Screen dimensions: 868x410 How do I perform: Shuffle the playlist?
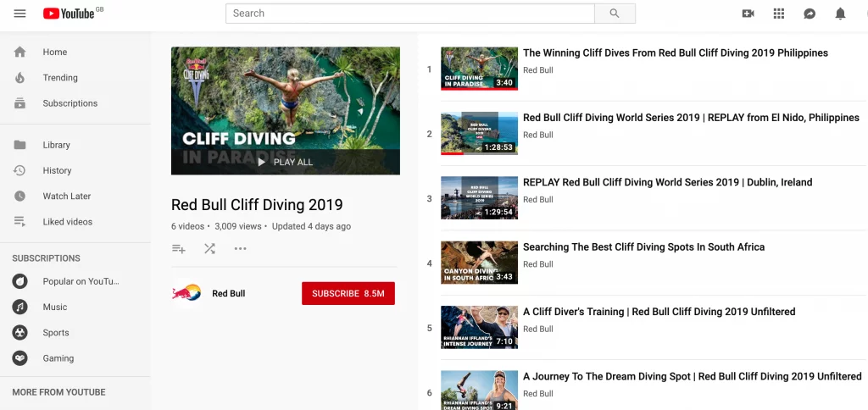[209, 249]
